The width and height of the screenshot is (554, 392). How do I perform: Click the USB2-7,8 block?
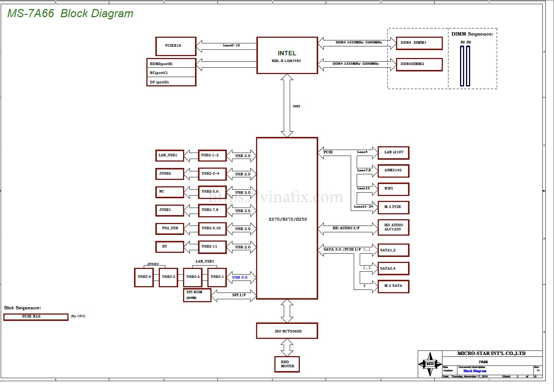212,210
